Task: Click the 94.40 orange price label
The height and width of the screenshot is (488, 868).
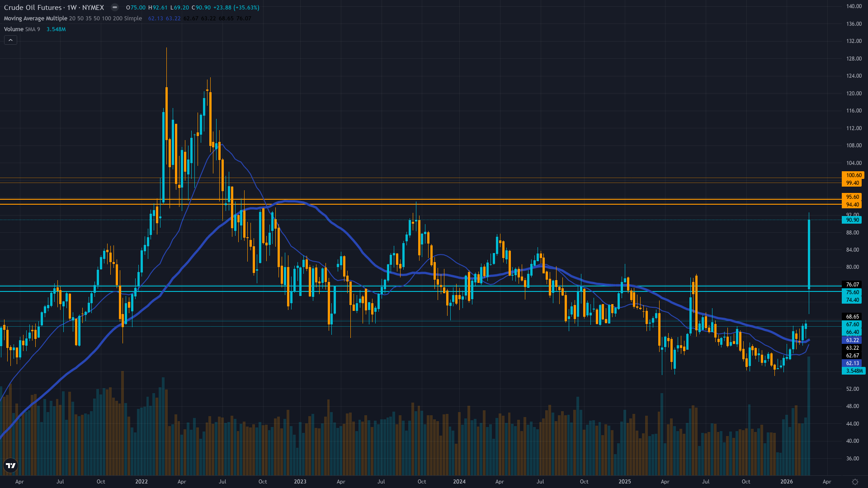Action: (x=852, y=205)
